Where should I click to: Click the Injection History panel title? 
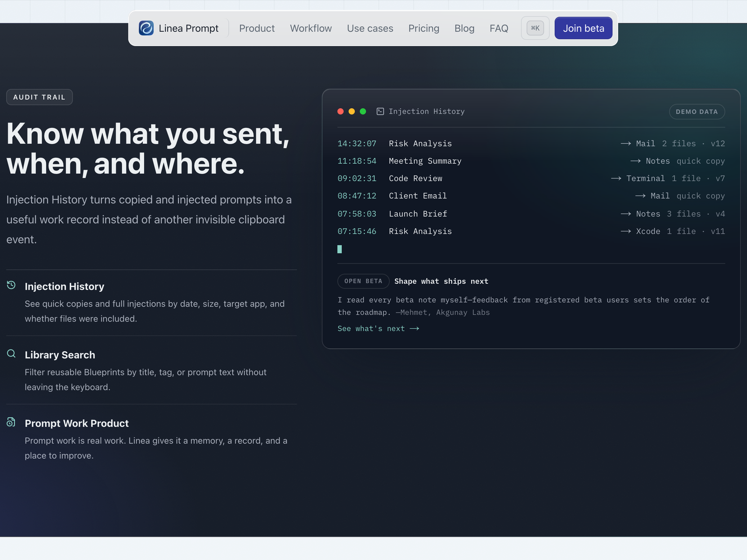[427, 112]
